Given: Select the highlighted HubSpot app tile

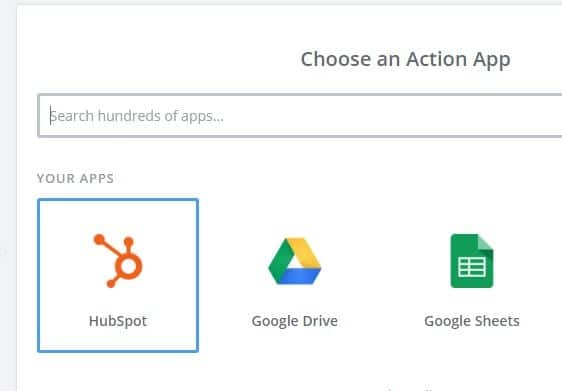Looking at the screenshot, I should pyautogui.click(x=118, y=275).
